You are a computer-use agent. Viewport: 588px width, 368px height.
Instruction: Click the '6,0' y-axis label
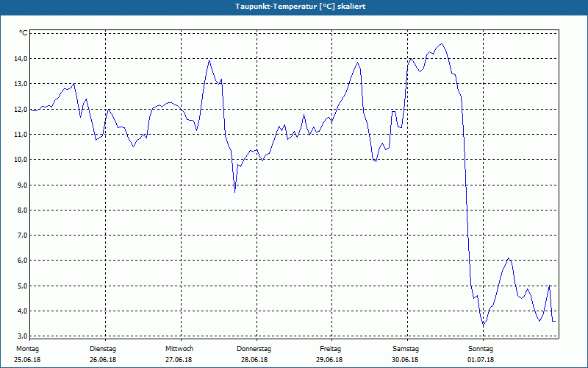[23, 261]
